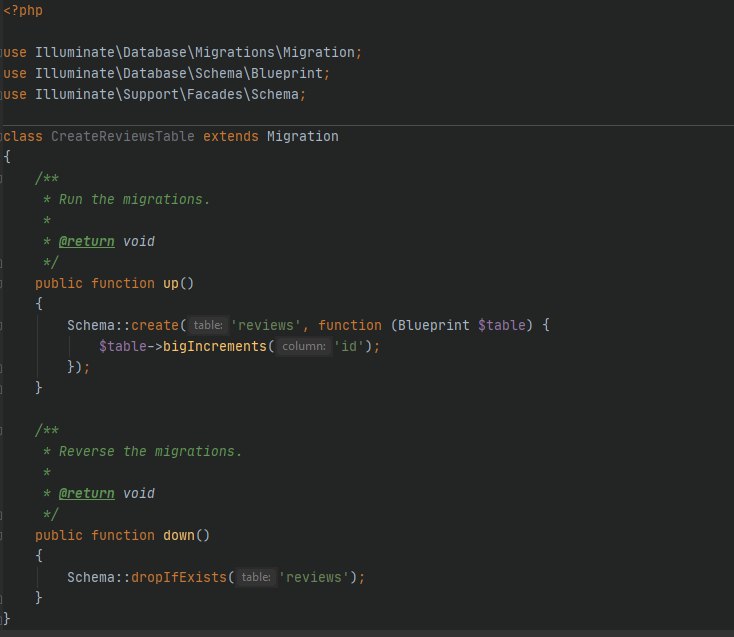The width and height of the screenshot is (734, 637).
Task: Click "function" keyword of the closure
Action: tap(350, 325)
